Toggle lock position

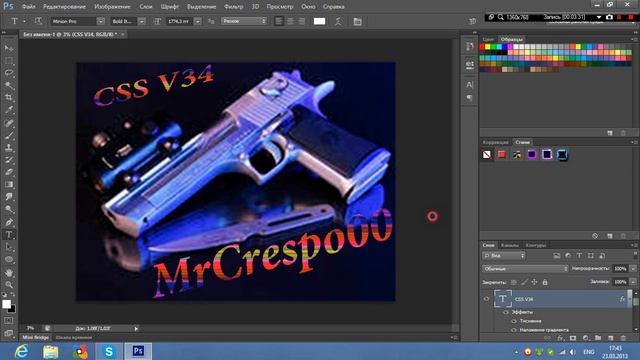(534, 282)
